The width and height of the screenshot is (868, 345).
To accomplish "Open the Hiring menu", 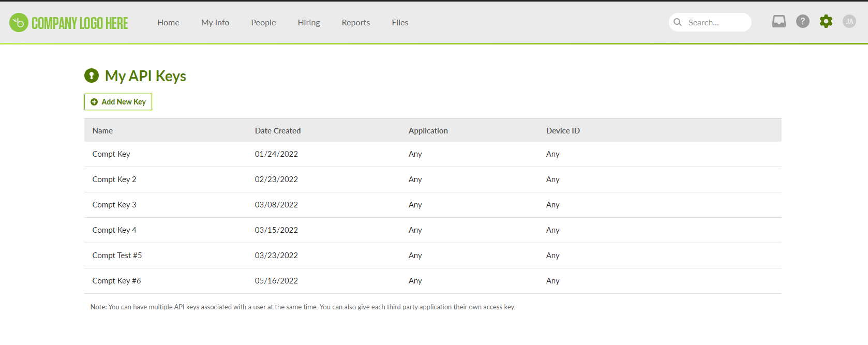I will click(309, 23).
